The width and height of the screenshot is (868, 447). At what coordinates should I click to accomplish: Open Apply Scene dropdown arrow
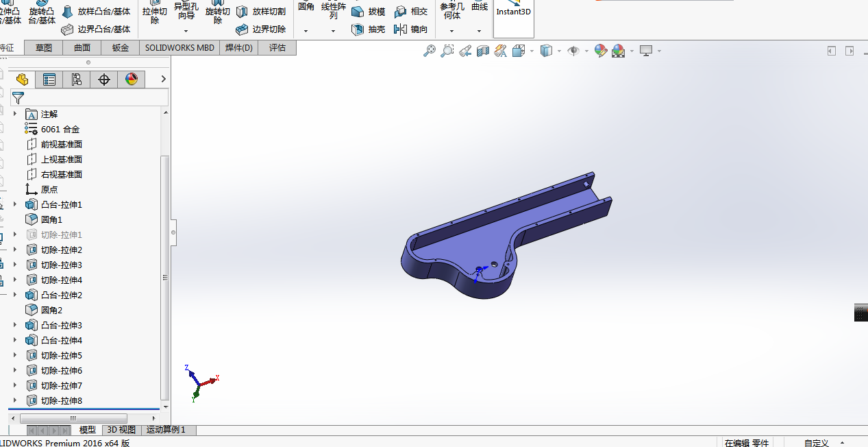(631, 51)
